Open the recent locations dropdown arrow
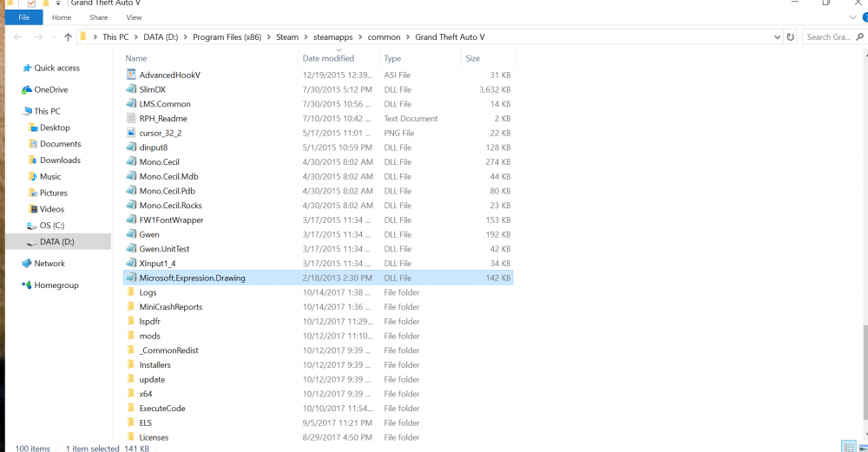 pos(54,37)
